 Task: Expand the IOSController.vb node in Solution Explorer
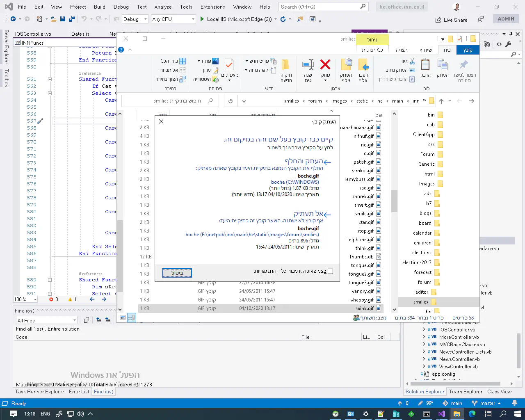[x=424, y=329]
